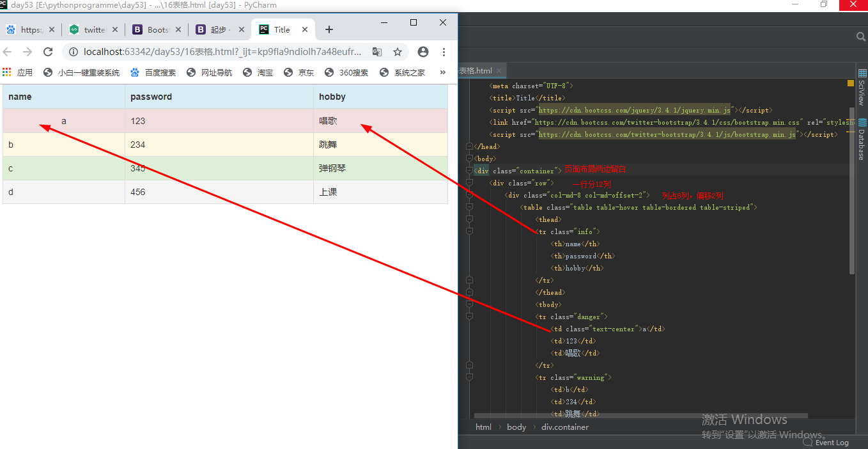Open the SciView tool window
This screenshot has width=868, height=449.
click(x=862, y=88)
